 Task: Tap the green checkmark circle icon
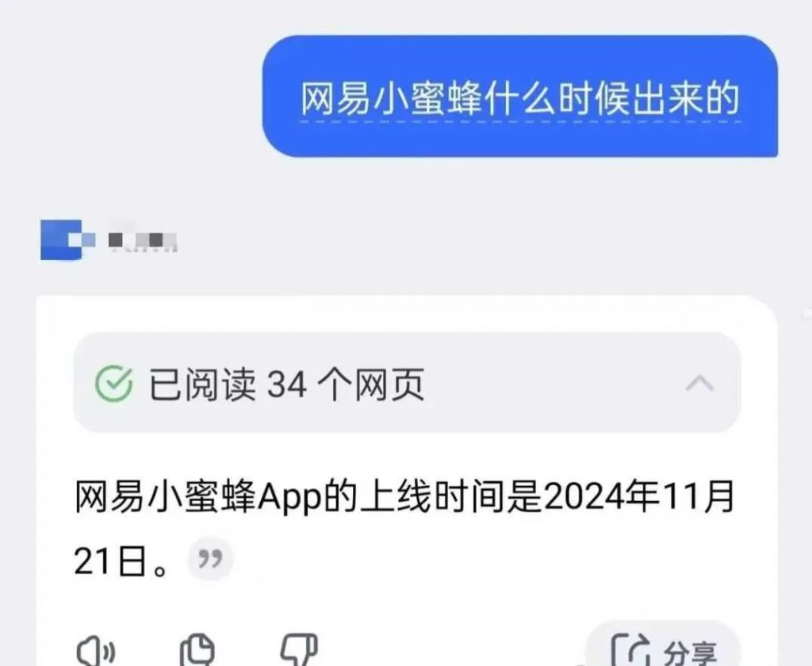114,384
